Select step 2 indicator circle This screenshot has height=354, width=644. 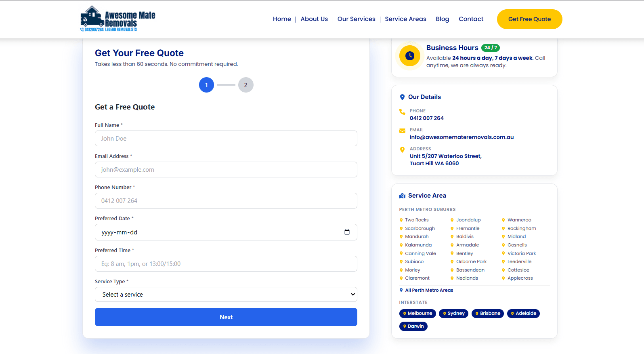pos(245,85)
